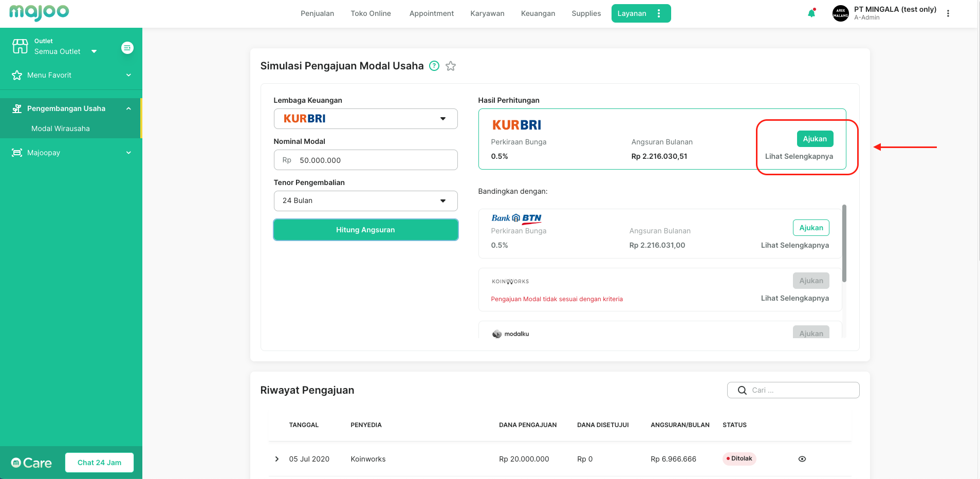This screenshot has height=479, width=980.
Task: Click the Majoopay sidebar icon
Action: [x=17, y=153]
